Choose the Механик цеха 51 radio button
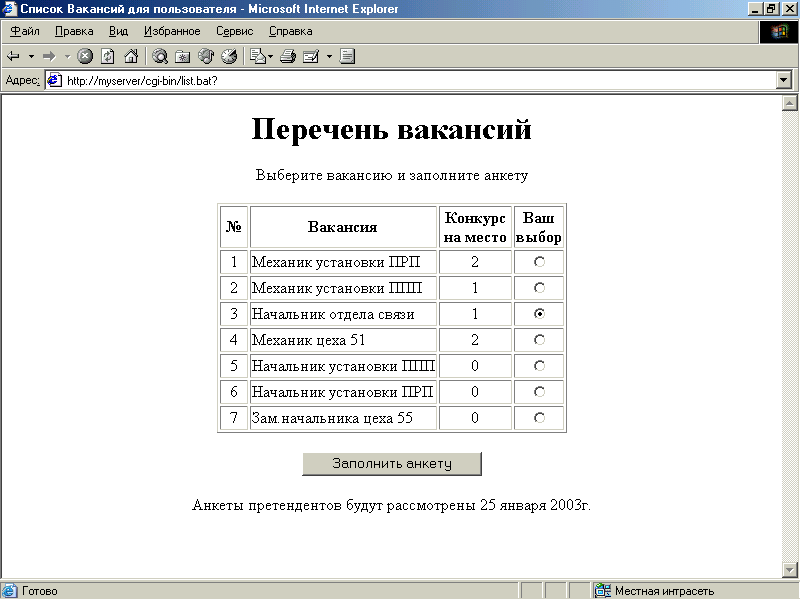The height and width of the screenshot is (600, 800). [539, 340]
